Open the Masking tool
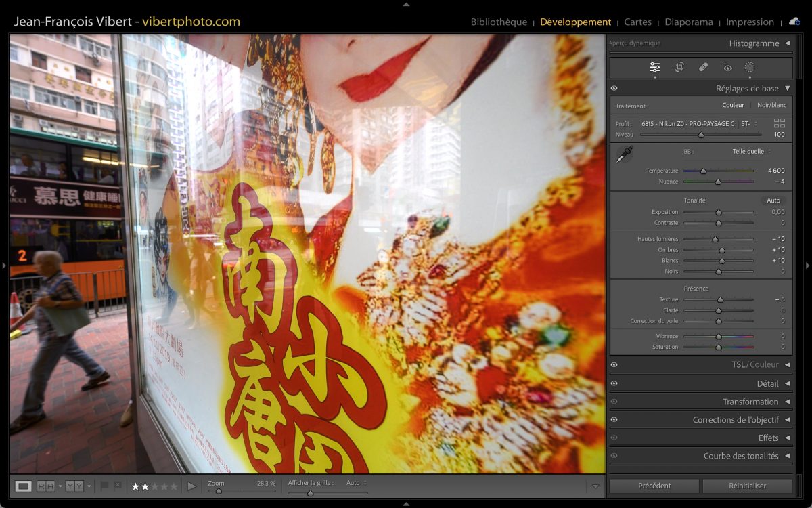The width and height of the screenshot is (812, 508). [750, 67]
